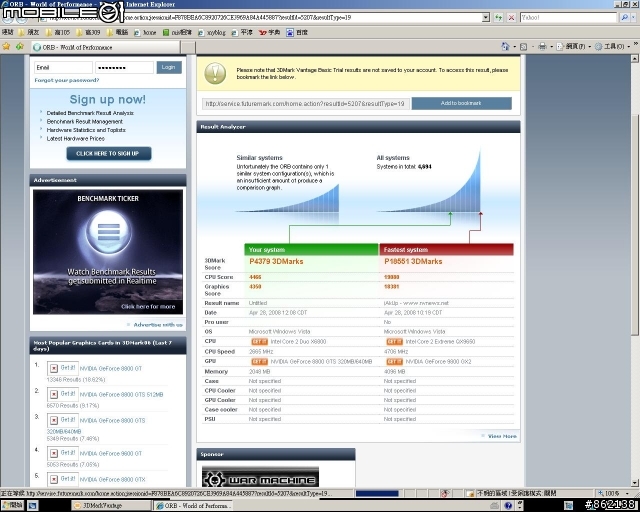Open the 資105 bookmarks folder
The width and height of the screenshot is (640, 512).
tap(58, 32)
